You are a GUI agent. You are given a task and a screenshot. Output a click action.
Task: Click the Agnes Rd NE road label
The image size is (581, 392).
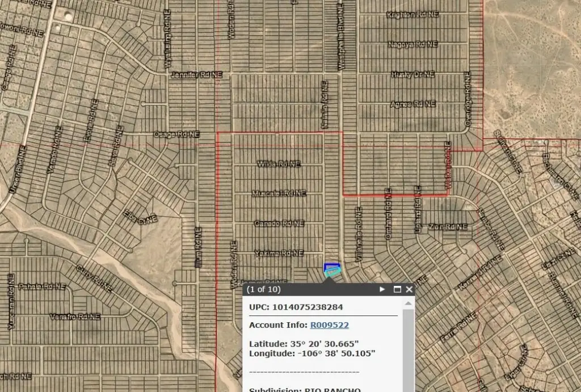point(412,104)
